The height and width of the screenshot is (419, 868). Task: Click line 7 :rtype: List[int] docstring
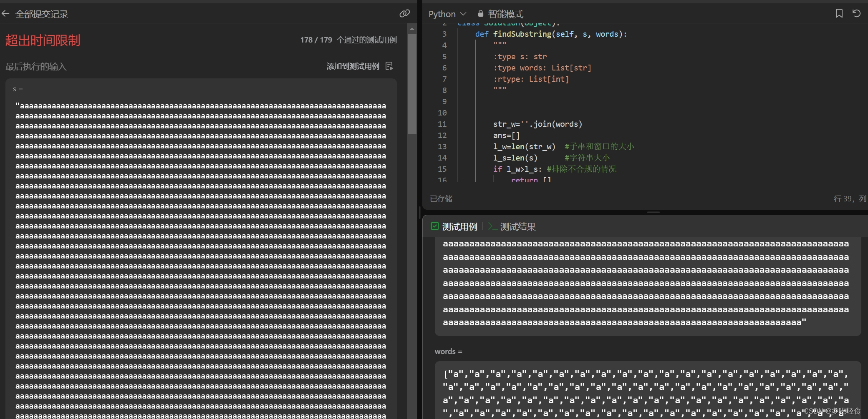(x=531, y=79)
